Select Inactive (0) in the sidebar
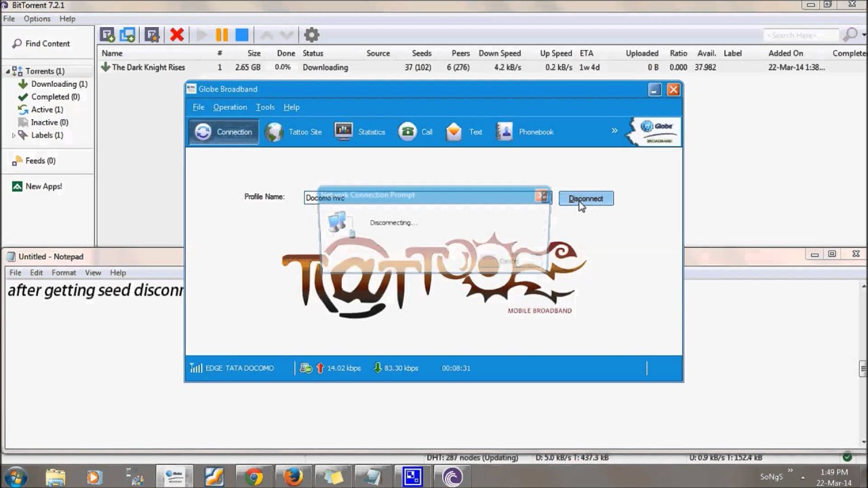 click(50, 123)
